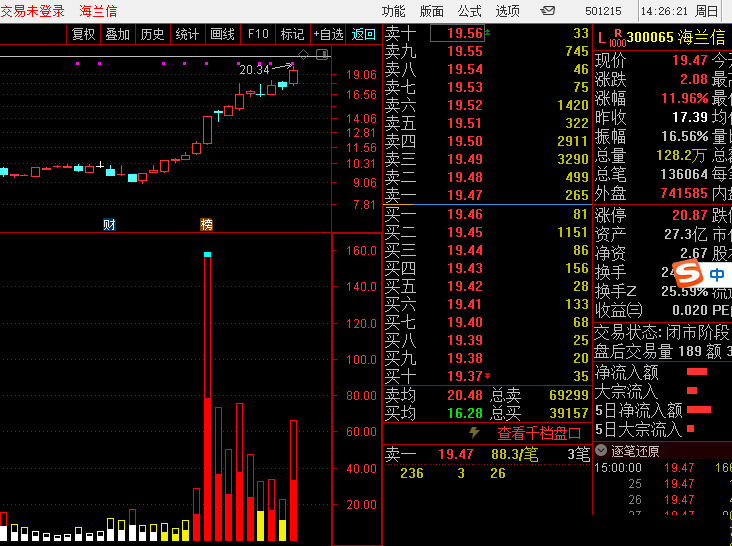Select the 画线 drawing tool

point(222,34)
